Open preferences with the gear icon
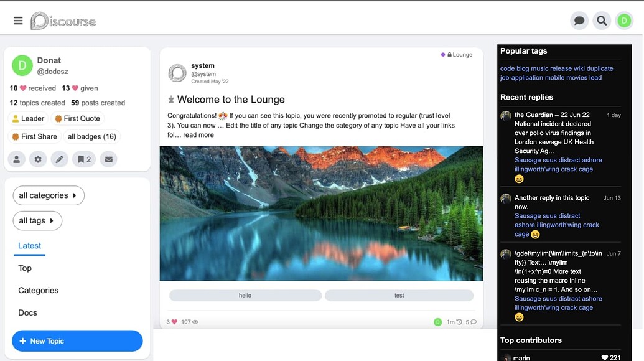The image size is (644, 361). click(38, 159)
